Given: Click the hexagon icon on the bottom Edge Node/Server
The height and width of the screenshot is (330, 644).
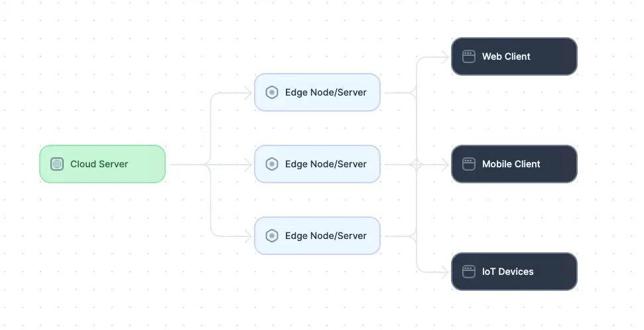Looking at the screenshot, I should pos(271,236).
